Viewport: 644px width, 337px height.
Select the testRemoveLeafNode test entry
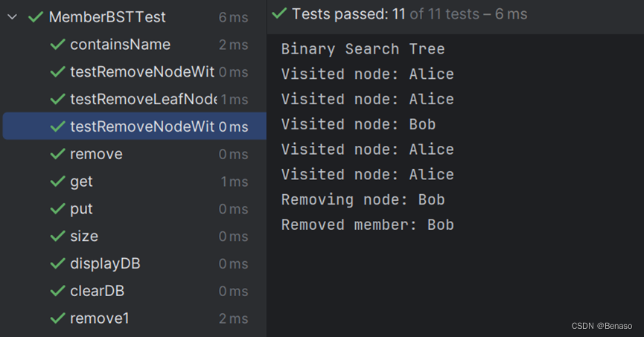tap(134, 99)
